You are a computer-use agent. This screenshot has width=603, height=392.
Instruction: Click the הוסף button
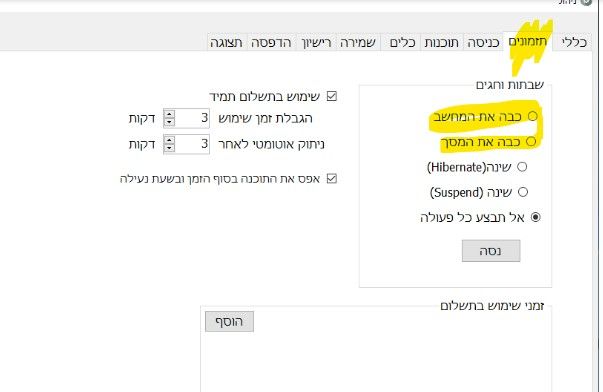(x=229, y=321)
